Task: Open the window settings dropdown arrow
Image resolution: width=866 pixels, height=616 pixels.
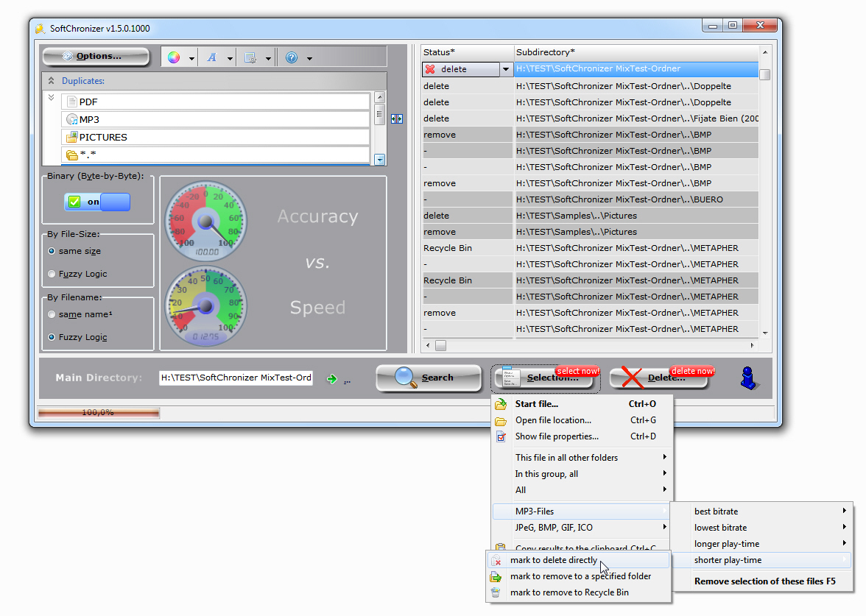Action: (268, 58)
